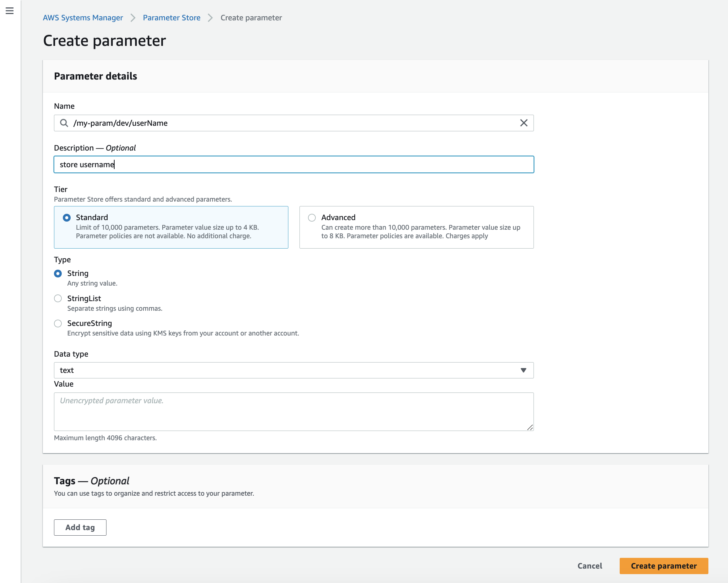This screenshot has width=728, height=583.
Task: Click the search magnifier in Name field
Action: click(64, 123)
